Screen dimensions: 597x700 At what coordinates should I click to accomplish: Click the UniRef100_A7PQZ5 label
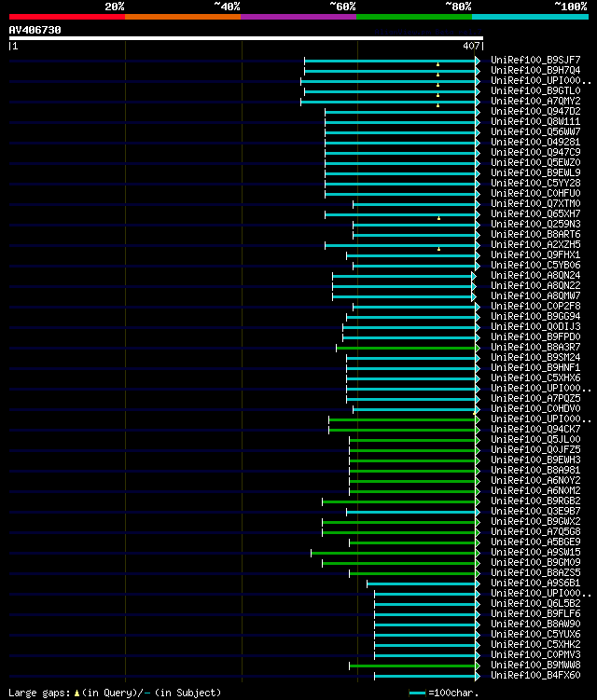click(x=535, y=399)
